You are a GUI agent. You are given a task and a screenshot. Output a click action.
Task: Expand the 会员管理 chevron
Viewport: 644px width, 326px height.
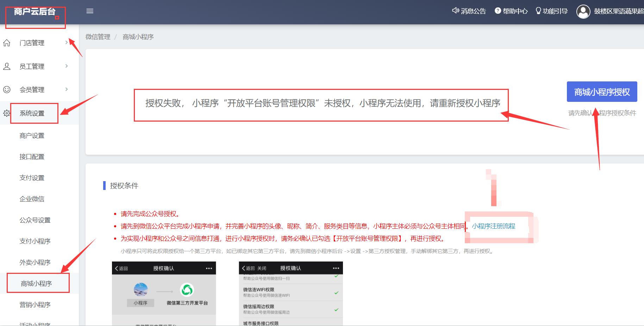(x=67, y=89)
